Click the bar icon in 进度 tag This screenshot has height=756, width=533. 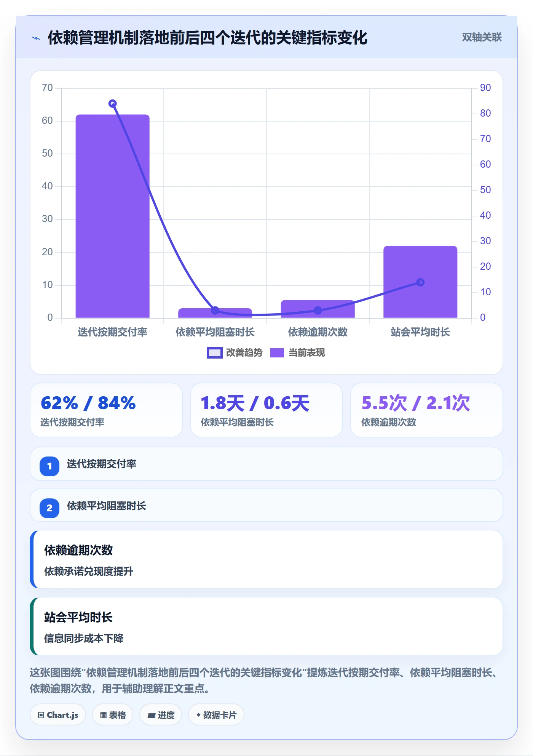(x=152, y=716)
